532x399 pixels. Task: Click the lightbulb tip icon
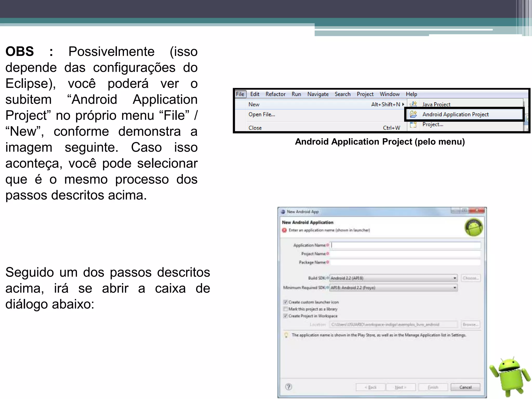tap(286, 335)
